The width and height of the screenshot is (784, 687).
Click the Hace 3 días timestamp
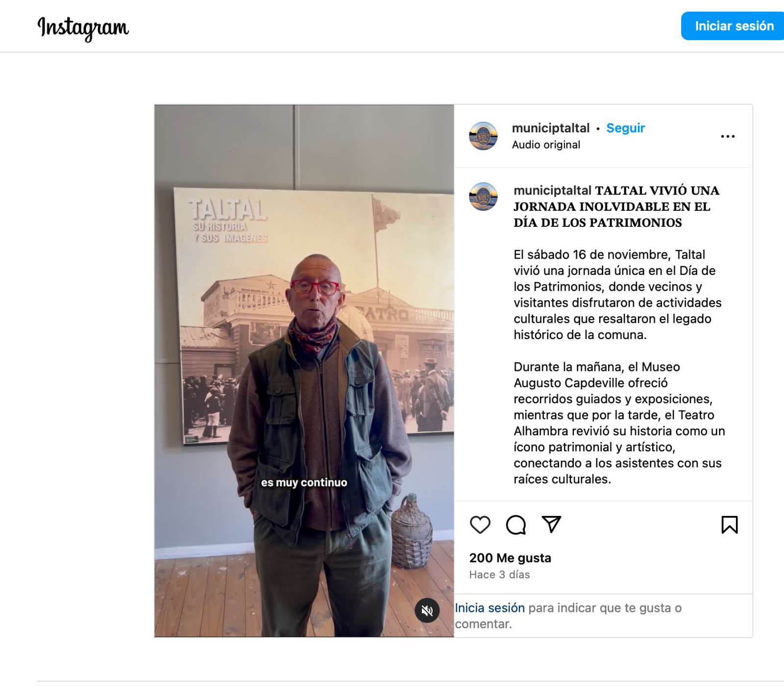pos(499,574)
